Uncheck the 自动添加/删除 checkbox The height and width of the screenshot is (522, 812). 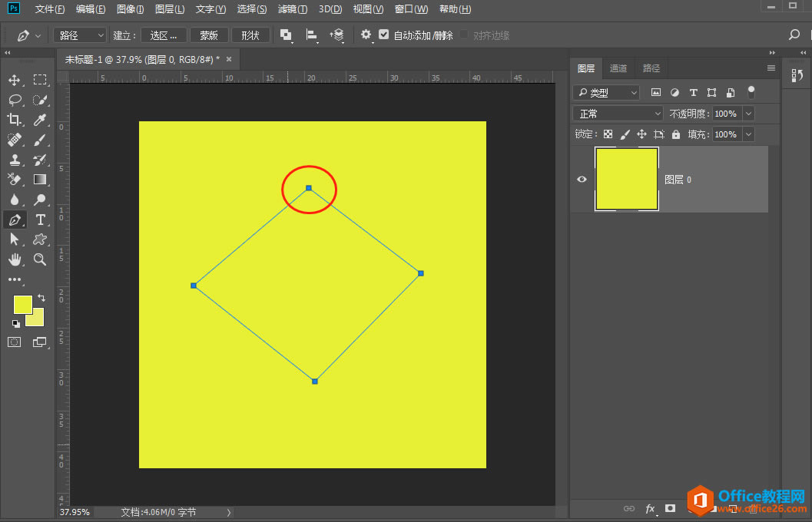click(x=384, y=35)
